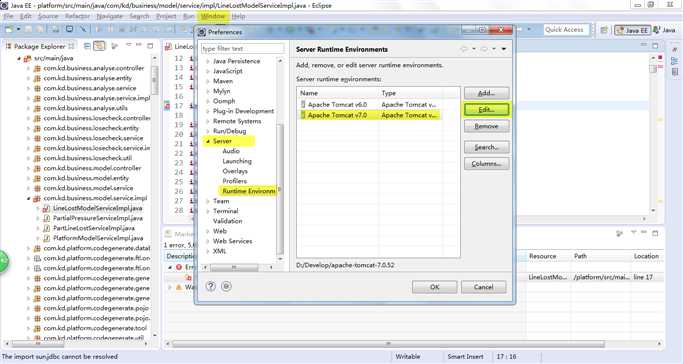683x364 pixels.
Task: Select the Oomph preferences entry
Action: click(224, 101)
